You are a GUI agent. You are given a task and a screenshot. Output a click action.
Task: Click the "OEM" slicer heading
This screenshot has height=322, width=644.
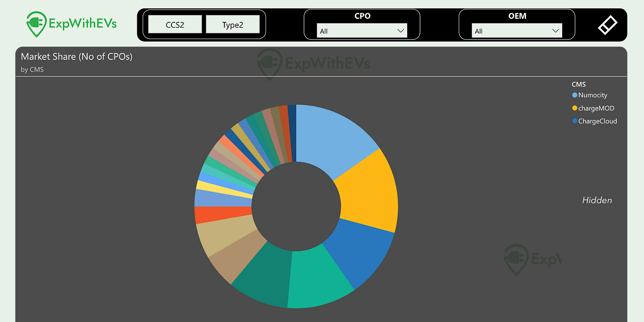517,16
